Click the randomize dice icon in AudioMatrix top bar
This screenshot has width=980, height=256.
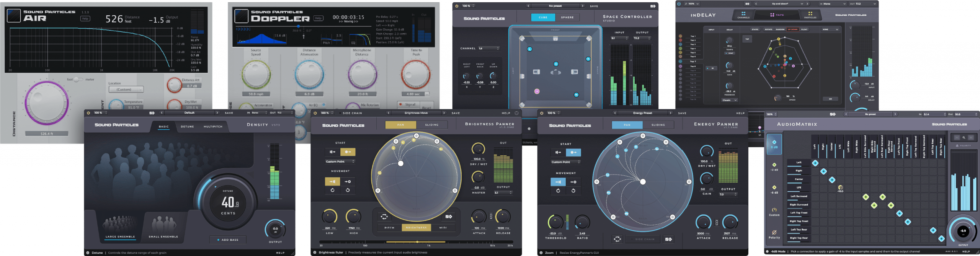pyautogui.click(x=833, y=114)
